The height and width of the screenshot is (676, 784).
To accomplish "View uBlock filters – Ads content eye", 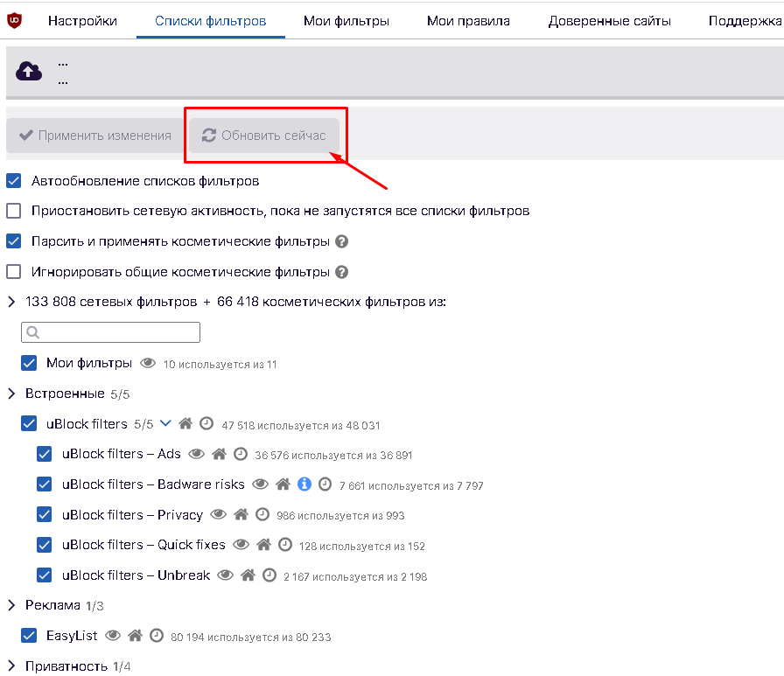I will 197,454.
